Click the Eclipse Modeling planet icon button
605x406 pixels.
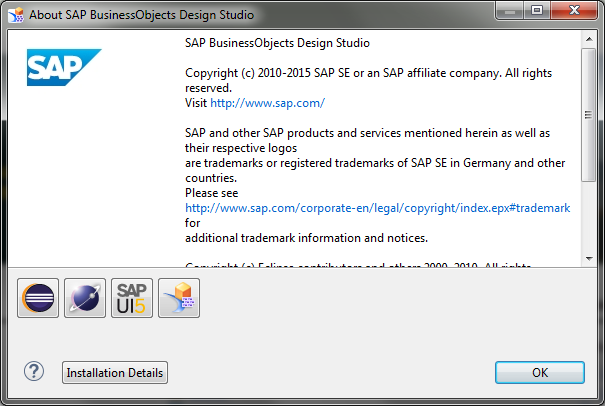85,298
